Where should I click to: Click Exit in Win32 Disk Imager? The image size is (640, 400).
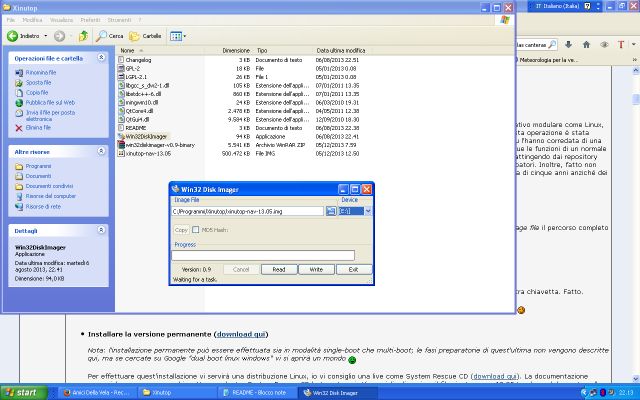tap(353, 269)
